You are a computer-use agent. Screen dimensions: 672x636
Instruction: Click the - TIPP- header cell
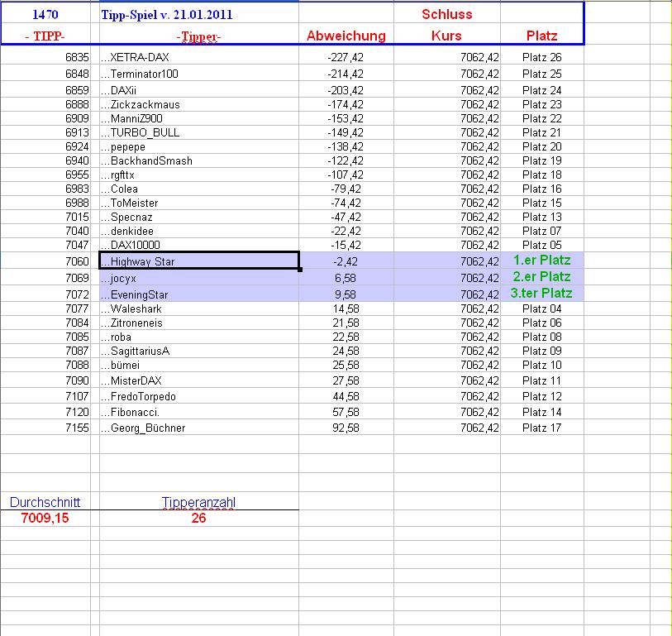[x=45, y=36]
